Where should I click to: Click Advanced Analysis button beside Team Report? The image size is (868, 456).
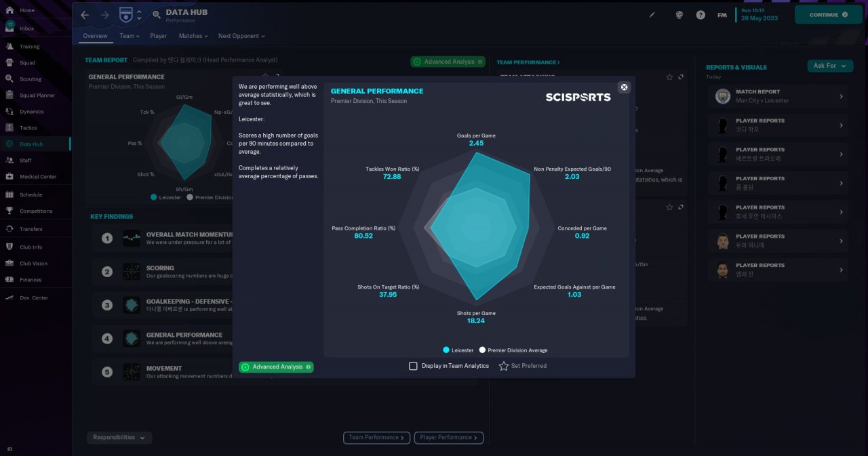click(x=448, y=62)
